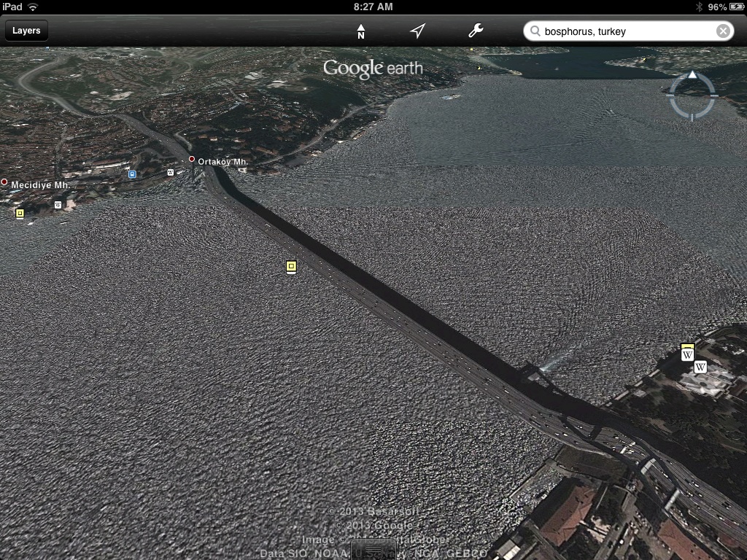Tap the 8:27 AM clock in the status bar
Viewport: 747px width, 560px height.
(373, 7)
